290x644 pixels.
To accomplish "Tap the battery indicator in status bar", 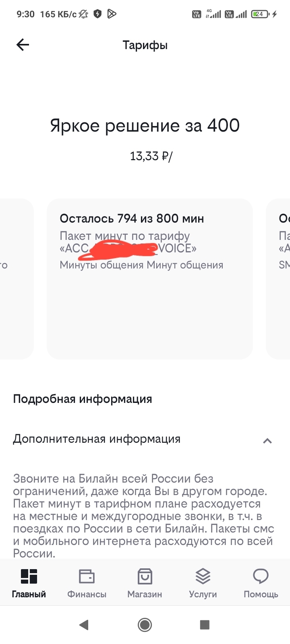I will pos(261,14).
